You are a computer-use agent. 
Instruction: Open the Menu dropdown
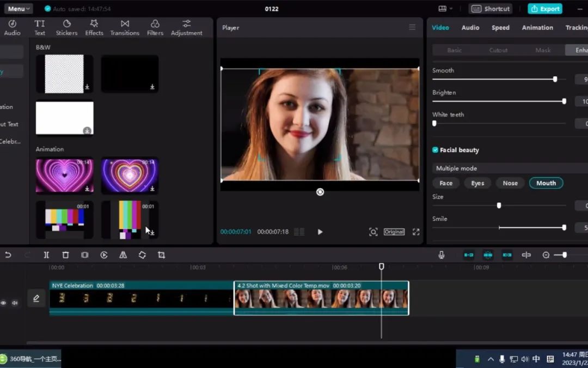tap(19, 9)
